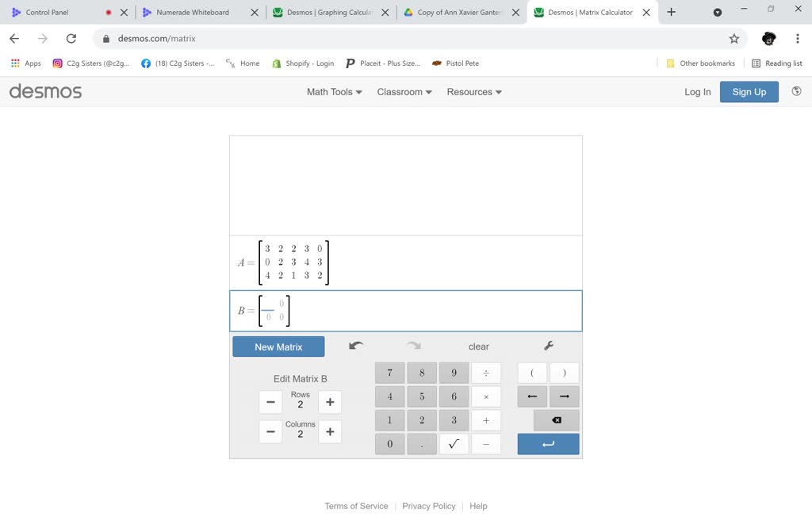The width and height of the screenshot is (812, 517).
Task: Click the language globe icon
Action: [796, 91]
